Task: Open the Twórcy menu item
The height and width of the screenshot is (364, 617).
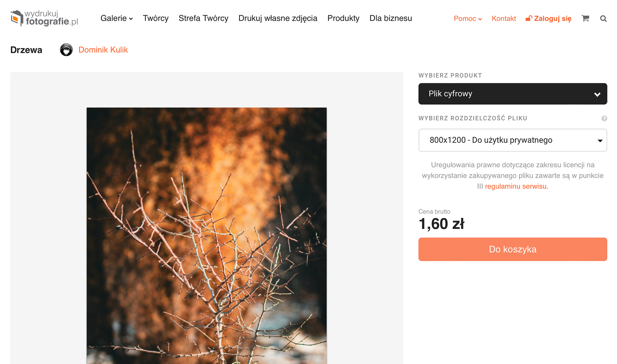Action: (x=156, y=18)
